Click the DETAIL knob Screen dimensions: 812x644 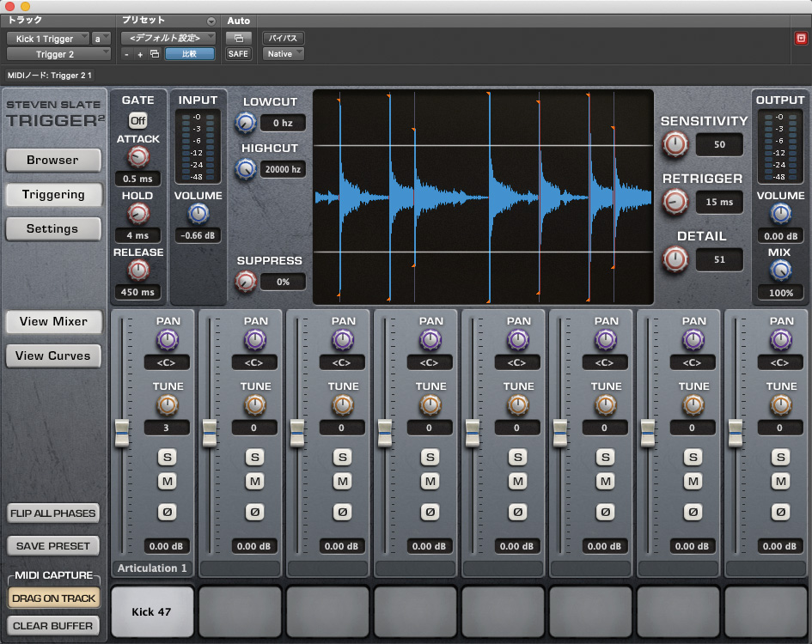coord(675,258)
